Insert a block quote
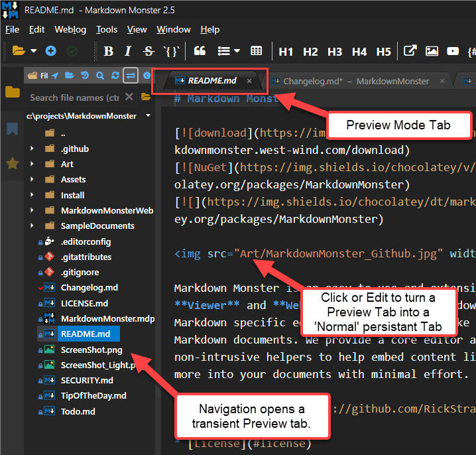Screen dimensions: 476x455 200,50
